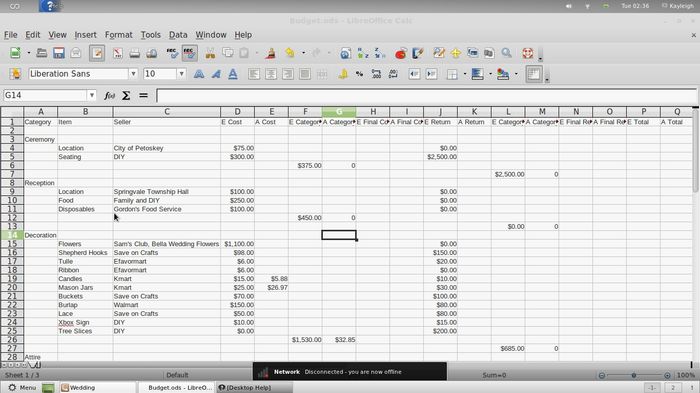Image resolution: width=700 pixels, height=393 pixels.
Task: Delete decimal place icon
Action: [x=393, y=74]
